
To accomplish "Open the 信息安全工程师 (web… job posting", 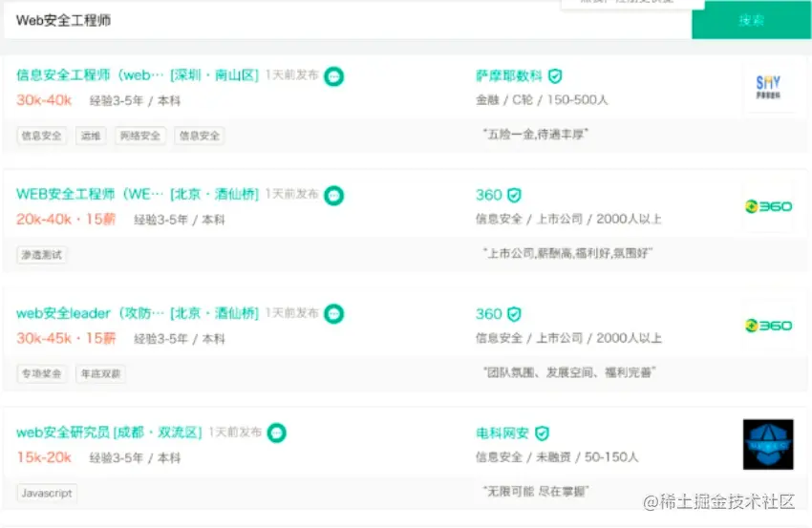I will click(x=90, y=75).
